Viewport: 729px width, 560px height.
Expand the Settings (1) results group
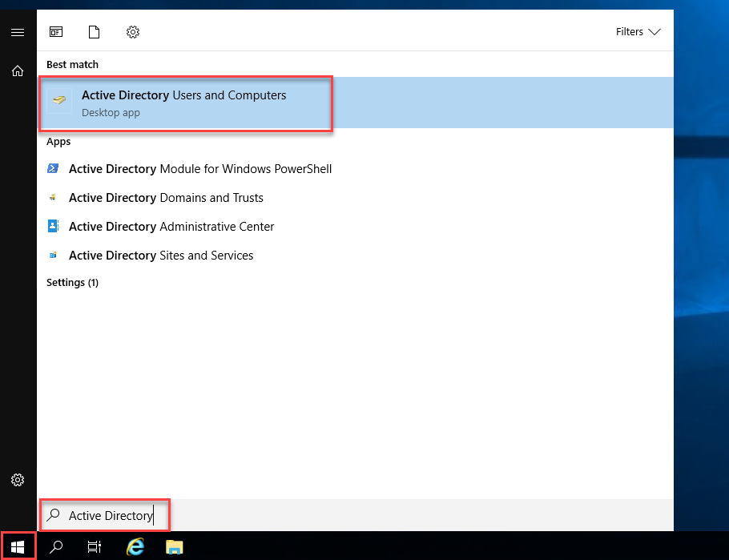[x=73, y=282]
